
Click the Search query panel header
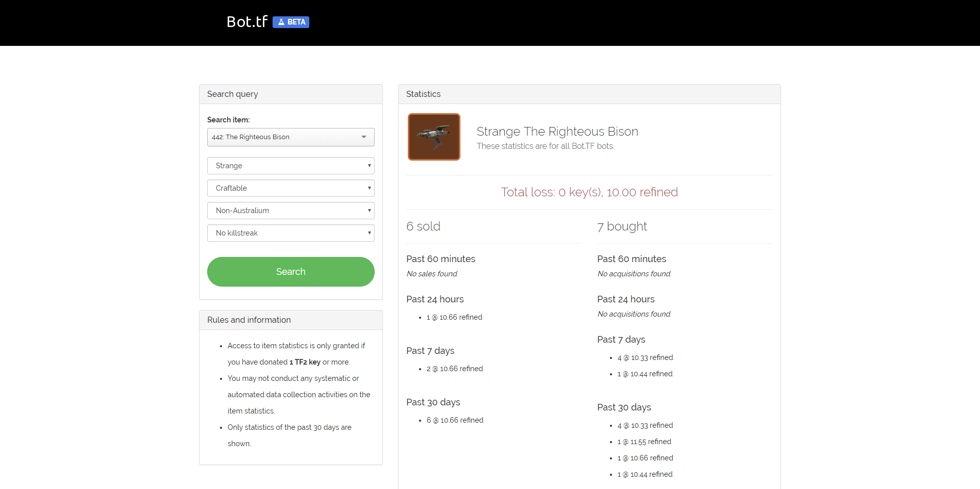click(x=291, y=94)
